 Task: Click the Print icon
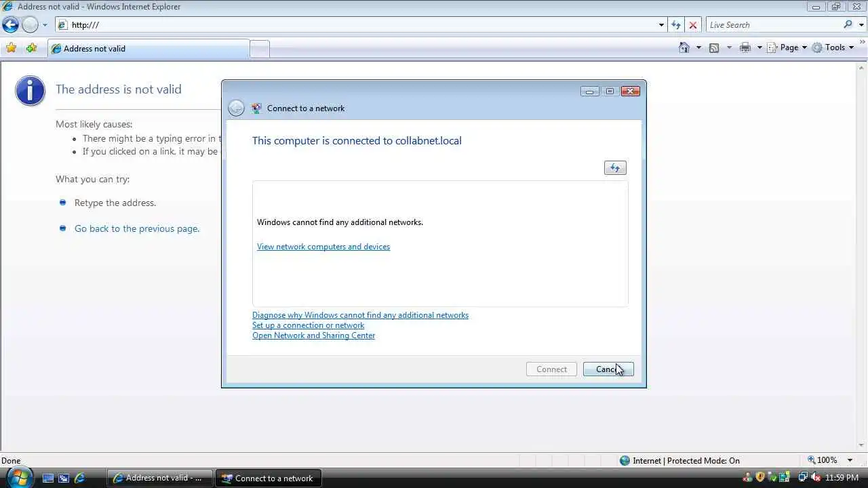[745, 47]
